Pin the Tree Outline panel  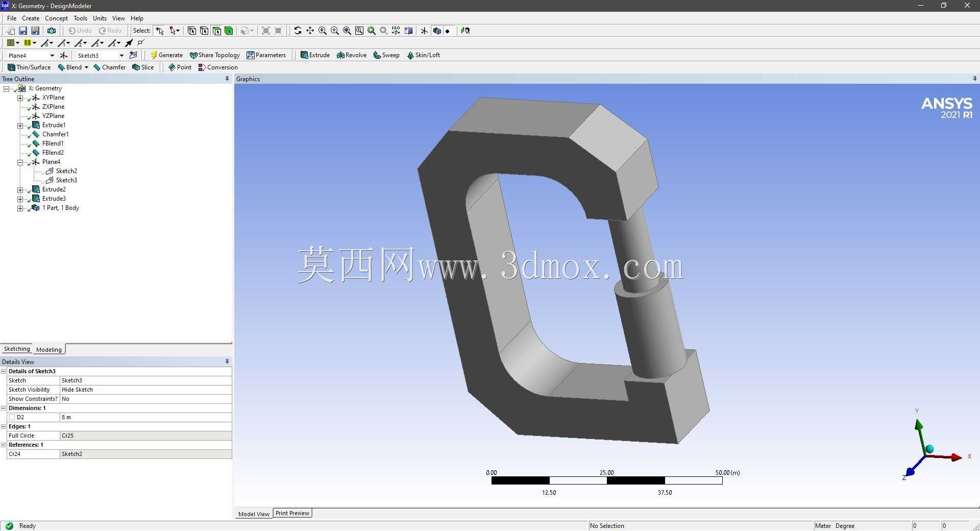coord(227,79)
